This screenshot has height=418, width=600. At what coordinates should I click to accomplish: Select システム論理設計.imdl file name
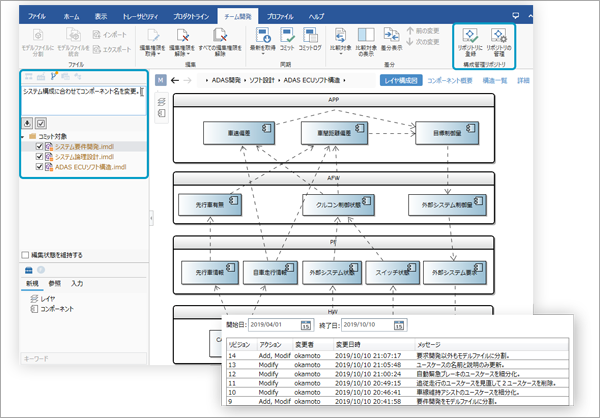tap(84, 157)
